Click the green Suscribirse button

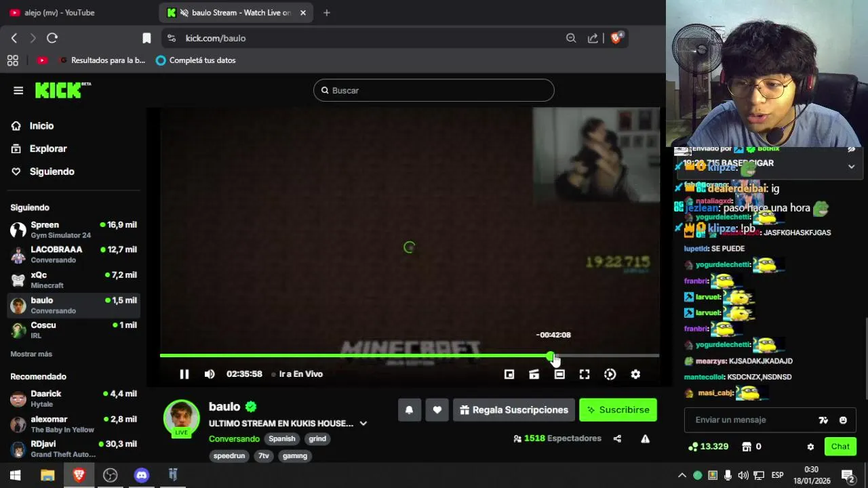pos(618,410)
